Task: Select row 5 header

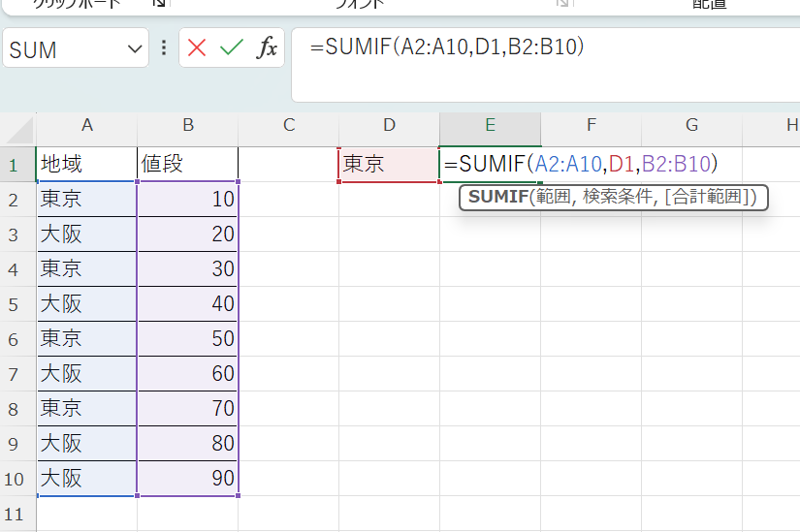Action: 15,304
